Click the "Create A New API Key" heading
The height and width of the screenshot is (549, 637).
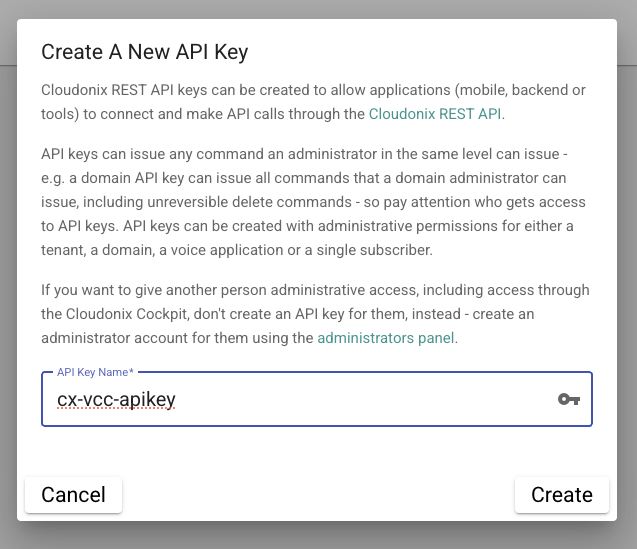pos(145,51)
